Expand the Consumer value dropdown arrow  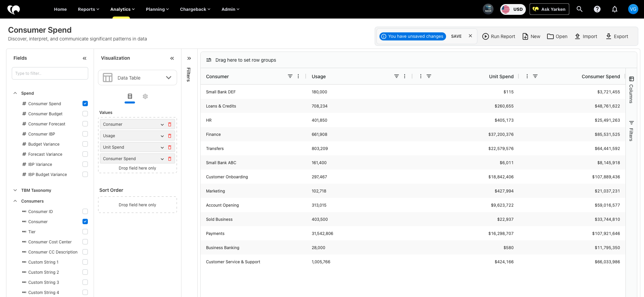click(x=162, y=124)
